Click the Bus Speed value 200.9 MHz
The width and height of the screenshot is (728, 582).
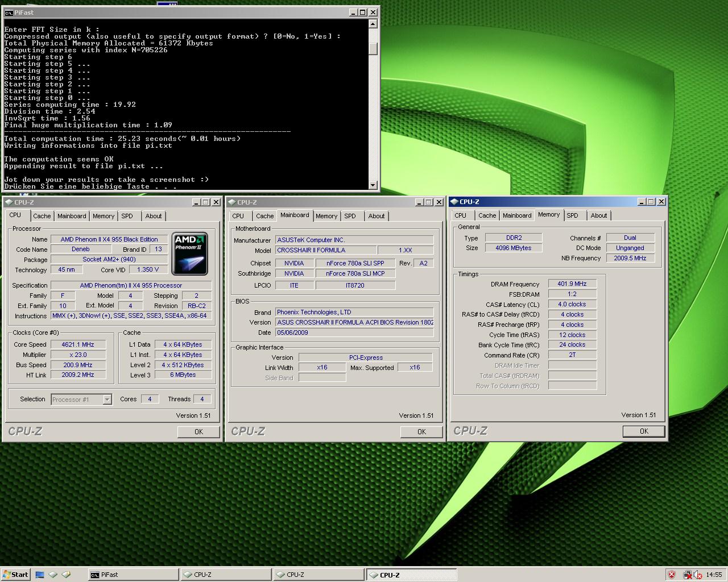point(78,365)
